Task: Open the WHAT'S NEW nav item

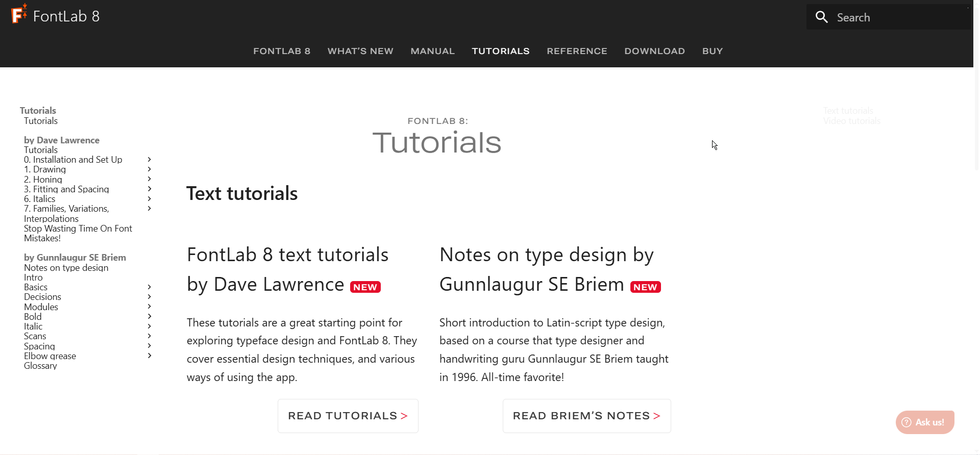Action: click(x=360, y=51)
